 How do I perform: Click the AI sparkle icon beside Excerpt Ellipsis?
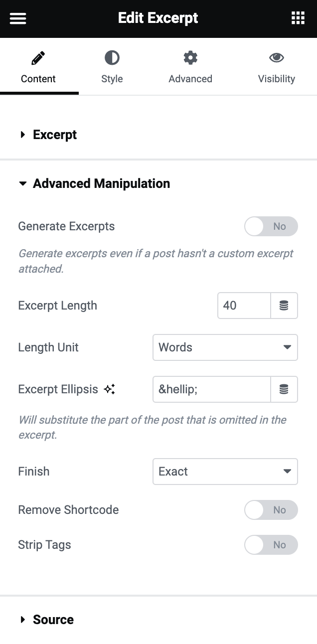point(110,389)
